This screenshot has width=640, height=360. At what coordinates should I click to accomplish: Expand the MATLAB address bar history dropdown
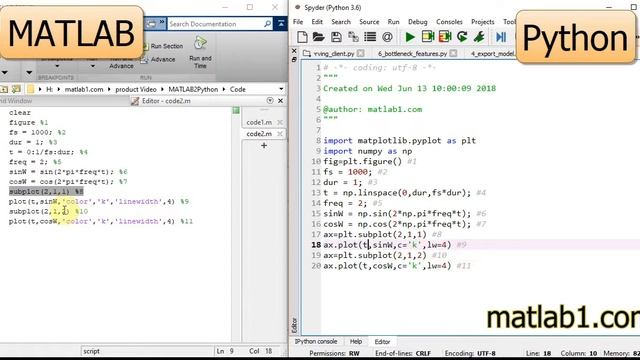click(x=281, y=89)
